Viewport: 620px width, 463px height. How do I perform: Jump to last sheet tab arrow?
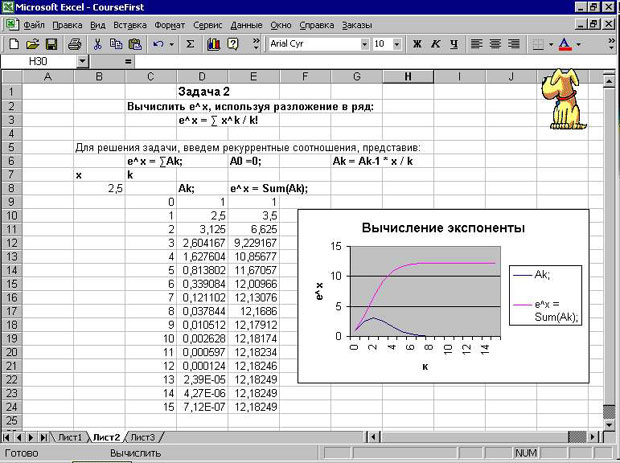coord(43,437)
